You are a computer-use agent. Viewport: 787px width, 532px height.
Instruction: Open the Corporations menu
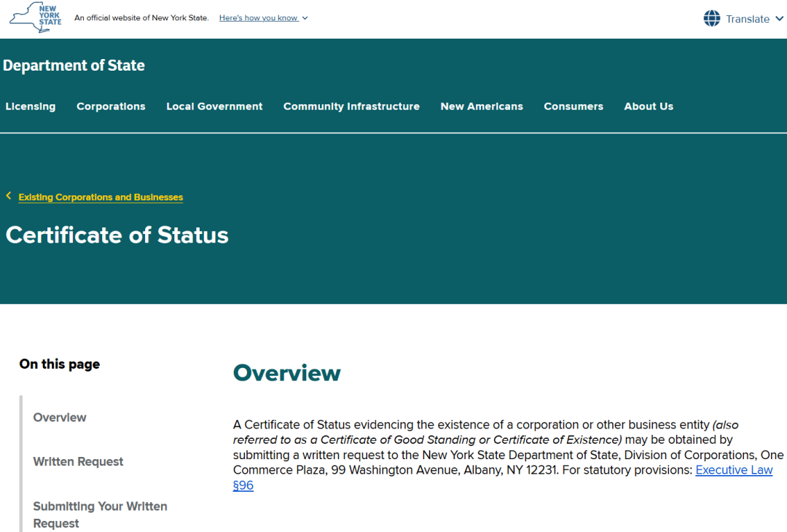[x=111, y=106]
